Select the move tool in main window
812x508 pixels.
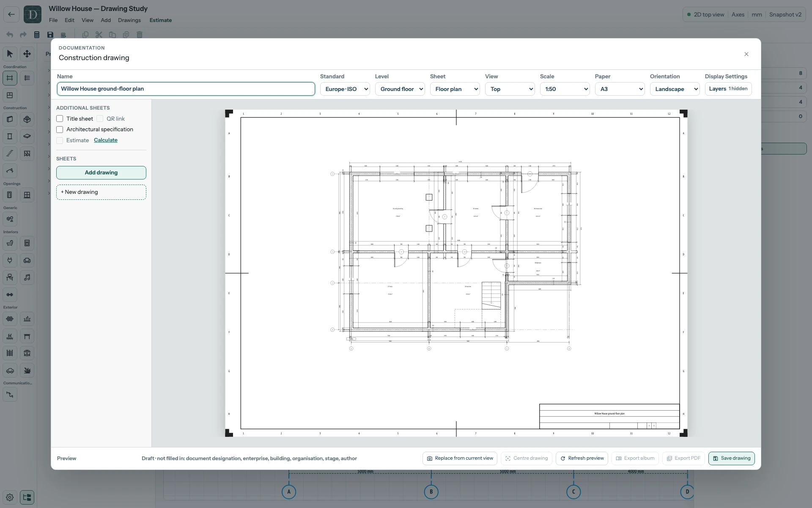click(27, 54)
